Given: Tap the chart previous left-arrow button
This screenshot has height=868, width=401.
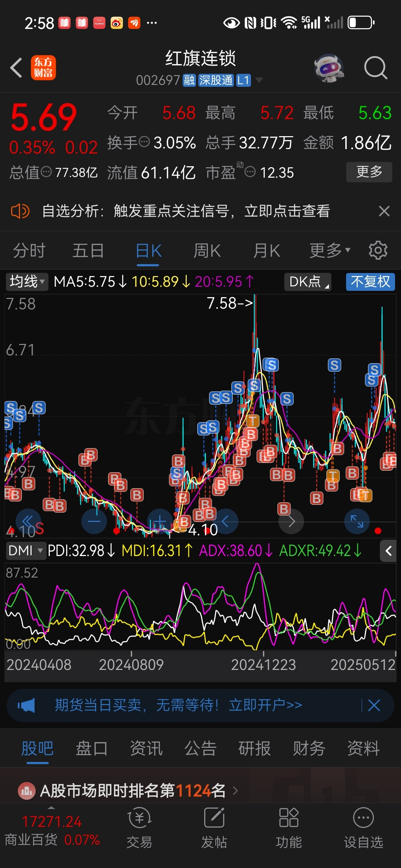Looking at the screenshot, I should click(x=225, y=522).
